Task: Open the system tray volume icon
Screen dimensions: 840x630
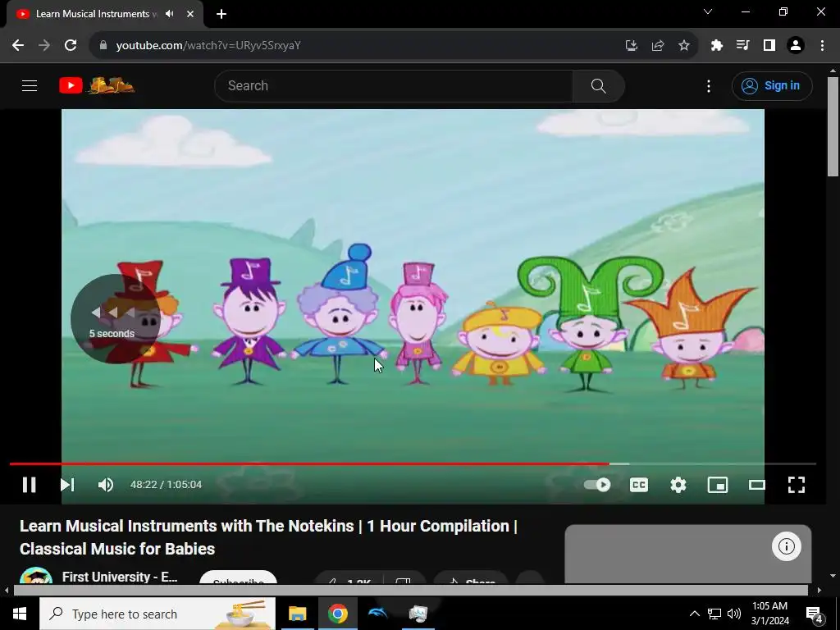Action: 734,614
